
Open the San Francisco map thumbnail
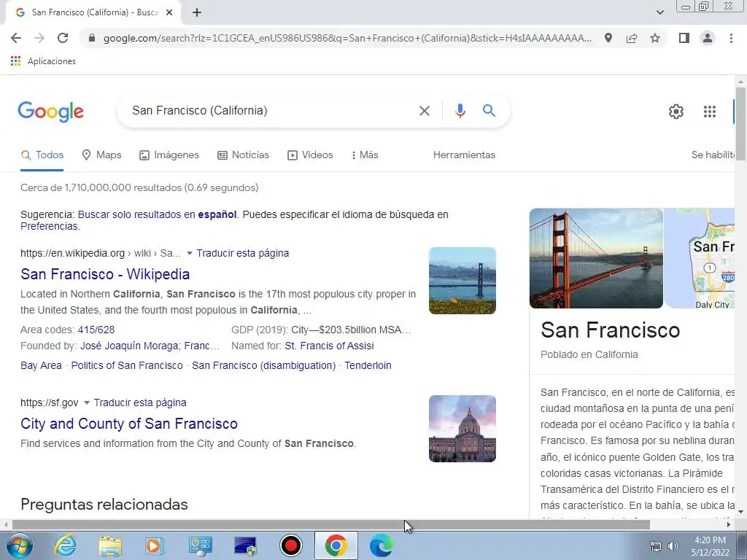point(700,259)
